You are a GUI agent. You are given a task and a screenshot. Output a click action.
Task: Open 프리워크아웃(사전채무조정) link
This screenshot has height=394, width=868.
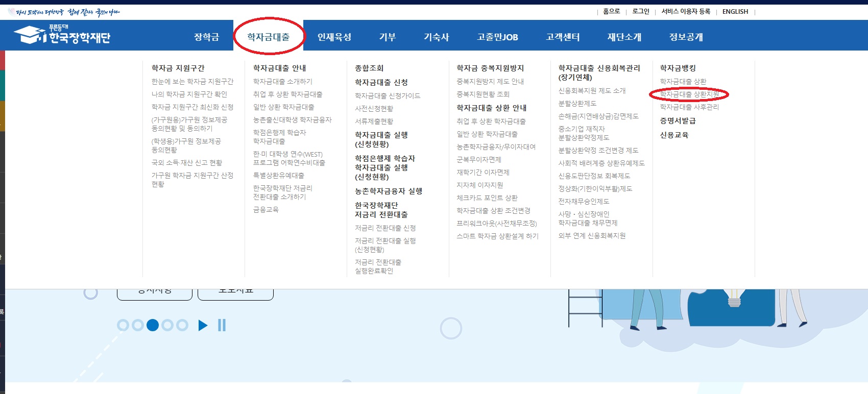(496, 223)
